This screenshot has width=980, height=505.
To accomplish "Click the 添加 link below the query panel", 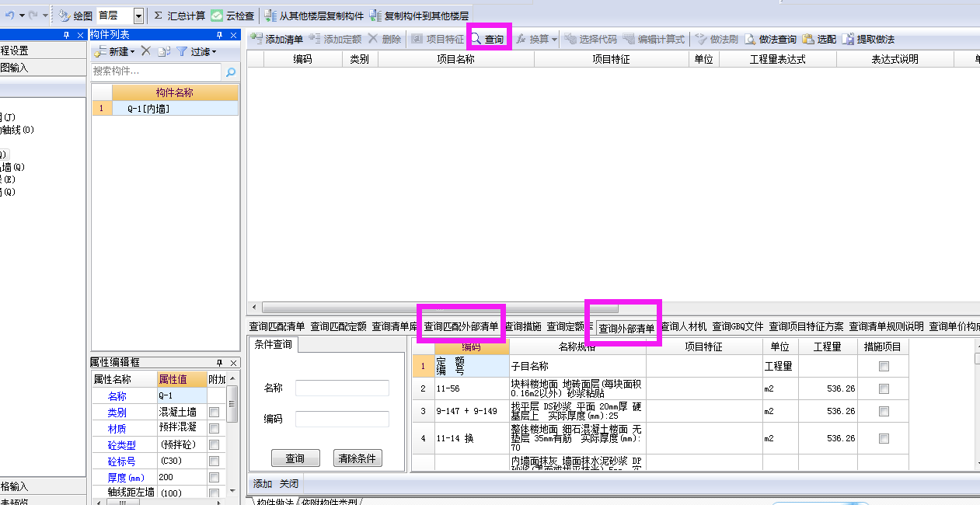I will coord(263,483).
